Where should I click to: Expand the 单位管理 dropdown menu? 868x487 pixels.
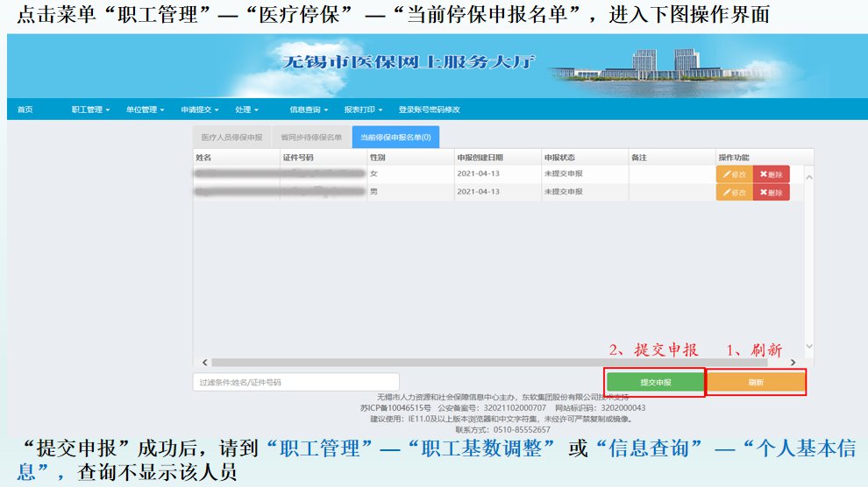(145, 109)
